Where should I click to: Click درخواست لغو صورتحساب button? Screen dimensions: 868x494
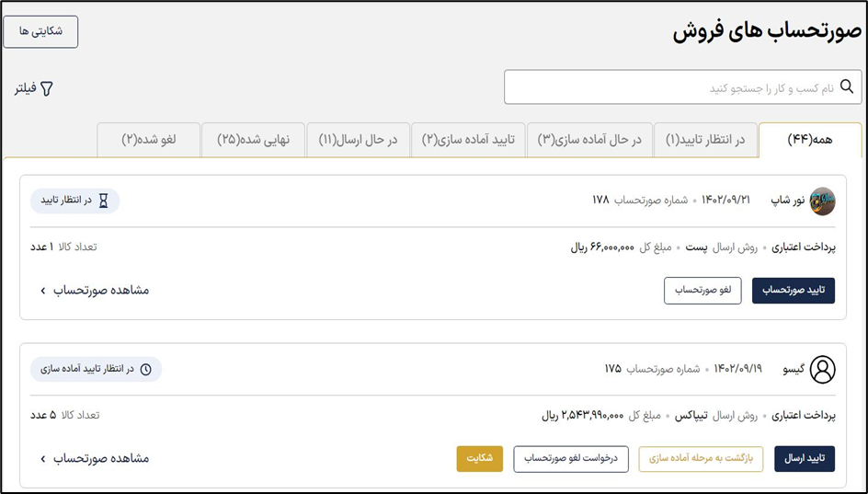(571, 459)
